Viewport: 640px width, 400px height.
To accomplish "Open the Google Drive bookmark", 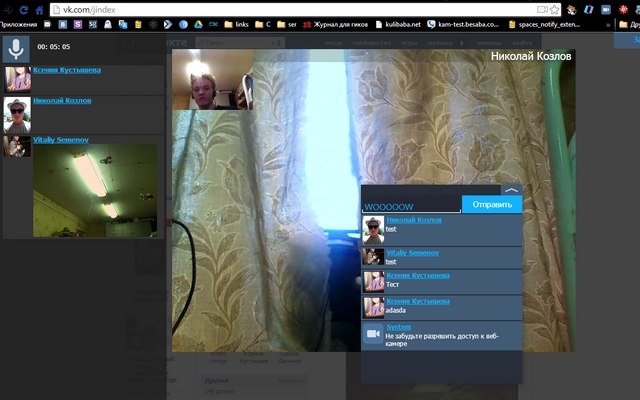I will point(198,24).
